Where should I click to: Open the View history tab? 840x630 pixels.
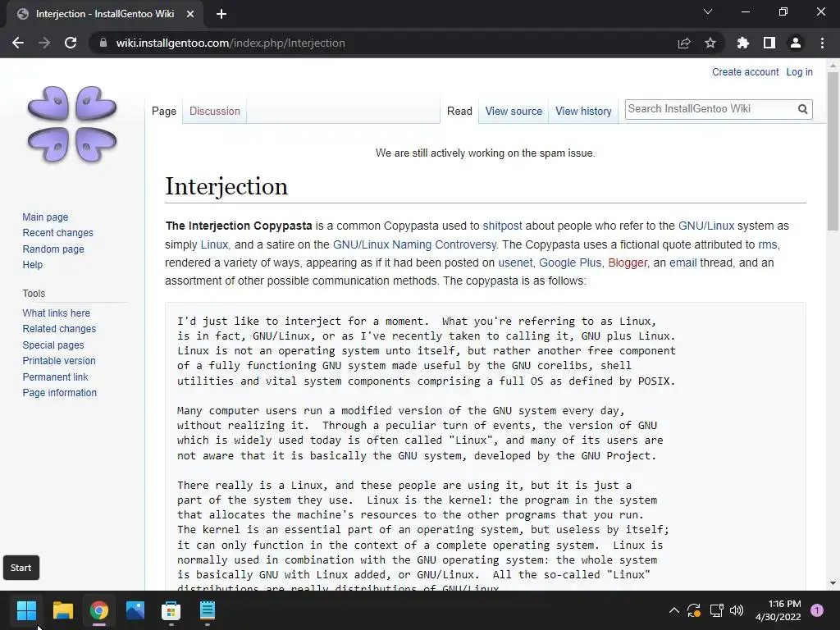[583, 111]
